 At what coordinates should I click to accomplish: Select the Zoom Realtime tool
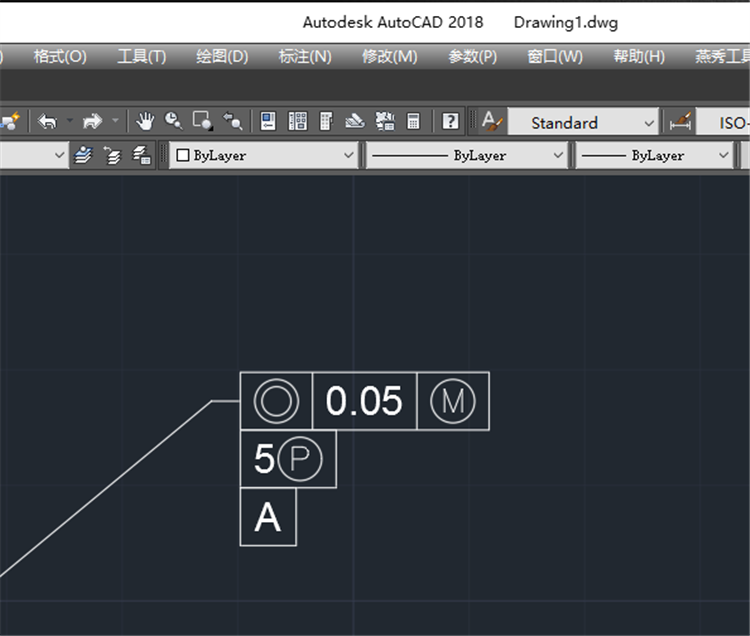point(173,121)
